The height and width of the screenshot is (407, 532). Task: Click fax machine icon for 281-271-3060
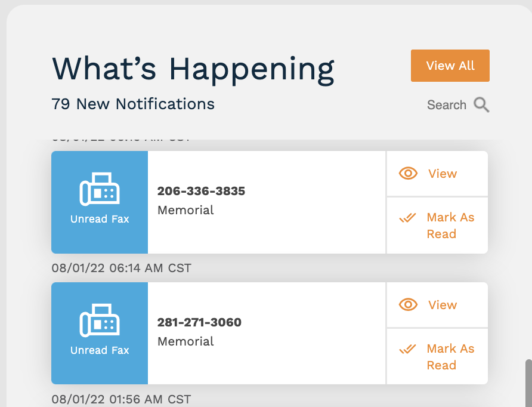[100, 320]
